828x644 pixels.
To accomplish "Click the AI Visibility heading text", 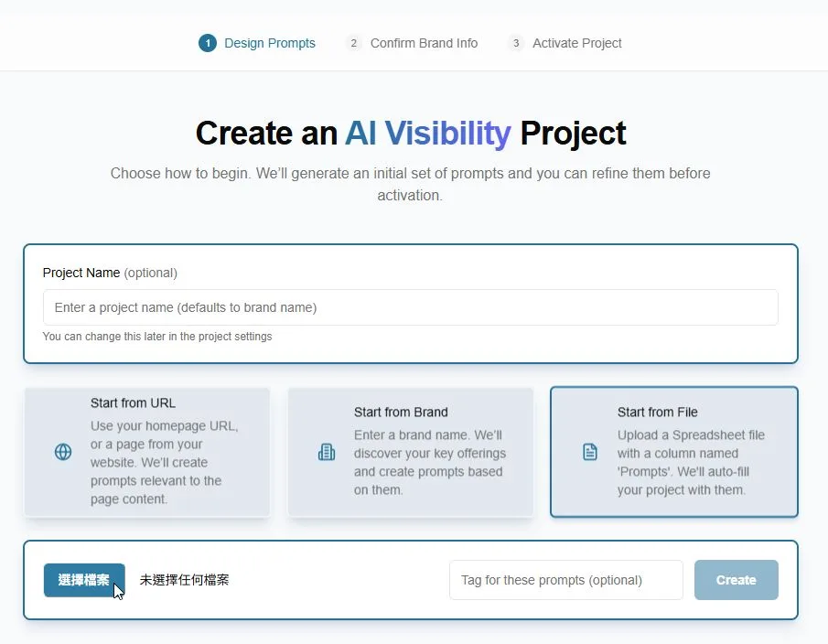I will 427,134.
